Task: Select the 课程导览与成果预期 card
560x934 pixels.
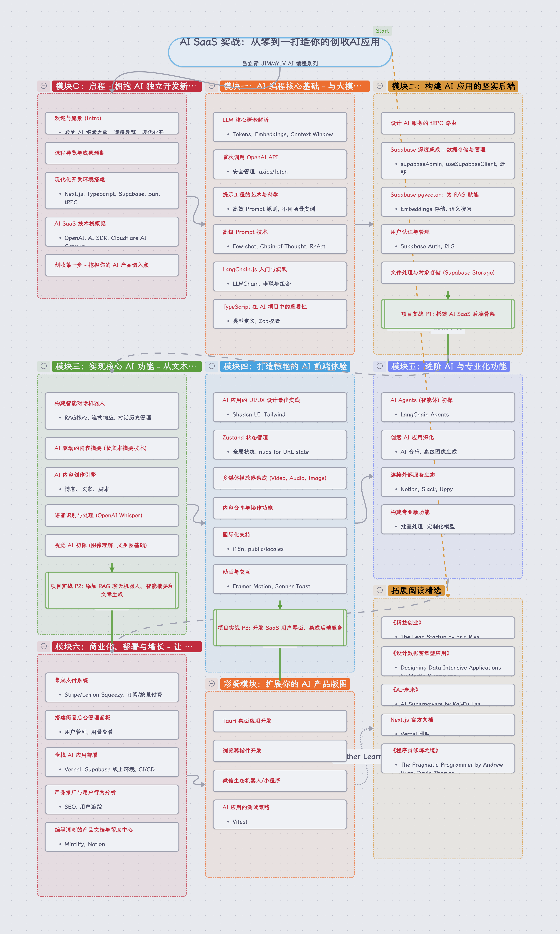Action: tap(112, 153)
